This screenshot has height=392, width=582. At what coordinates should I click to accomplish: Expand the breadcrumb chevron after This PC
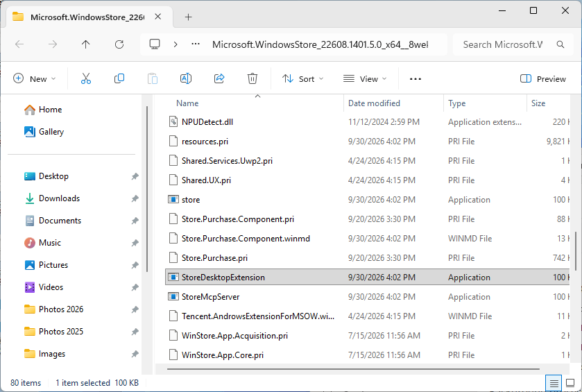coord(176,44)
